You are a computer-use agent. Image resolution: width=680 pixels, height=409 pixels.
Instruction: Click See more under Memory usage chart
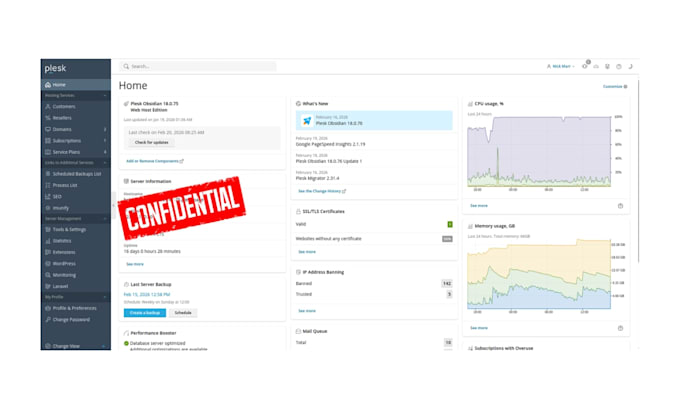tap(479, 328)
